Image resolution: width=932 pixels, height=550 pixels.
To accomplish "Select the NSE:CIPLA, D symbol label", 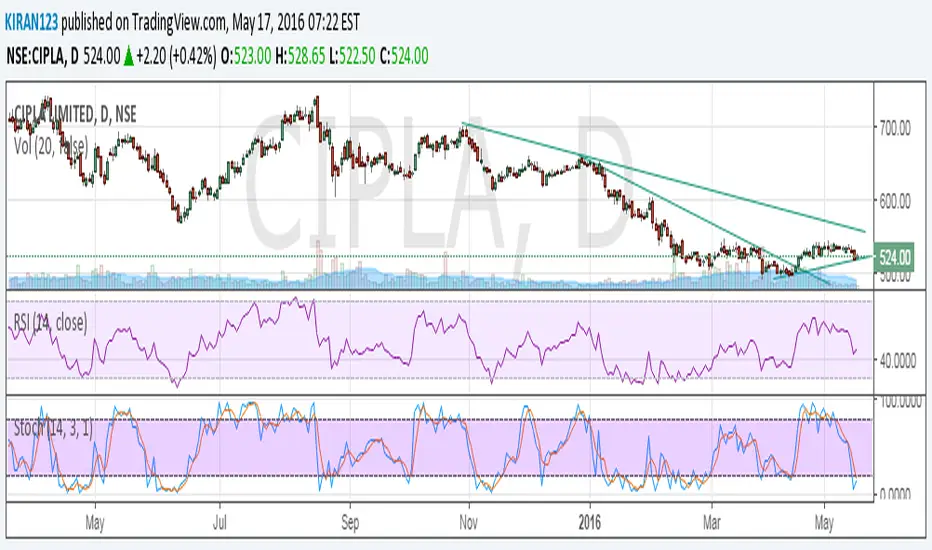I will [42, 56].
